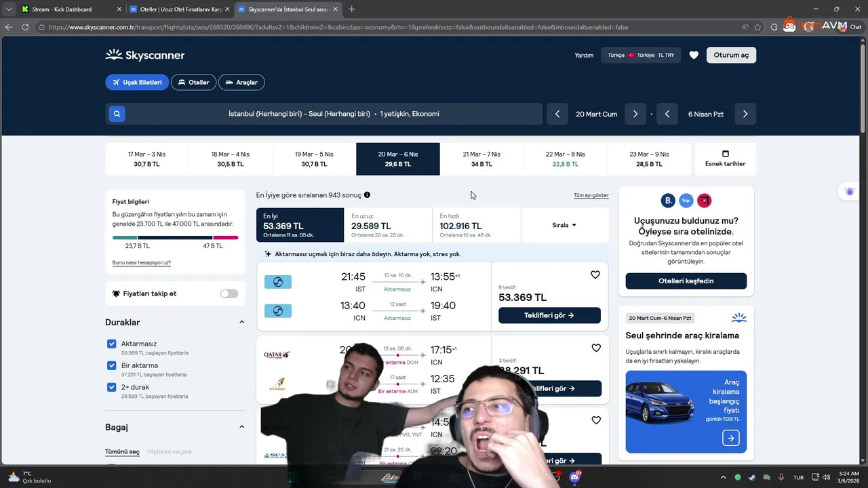Click the arrow button on the car rental banner

tap(731, 439)
